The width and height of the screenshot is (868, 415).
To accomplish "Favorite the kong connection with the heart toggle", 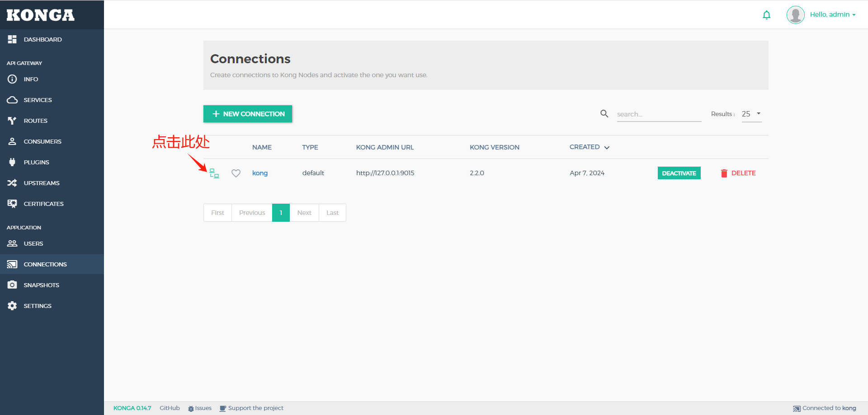I will [x=236, y=173].
